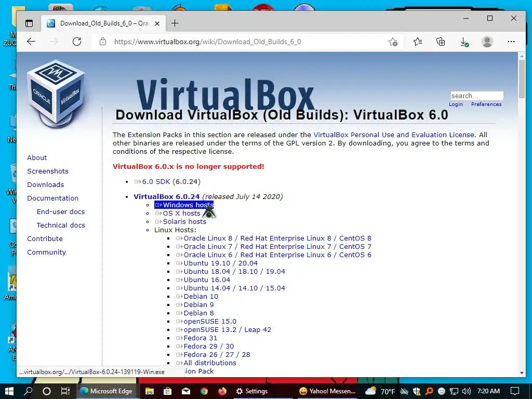Open the weather widget showing 70°F
Viewport: 532px width, 399px height.
point(380,391)
